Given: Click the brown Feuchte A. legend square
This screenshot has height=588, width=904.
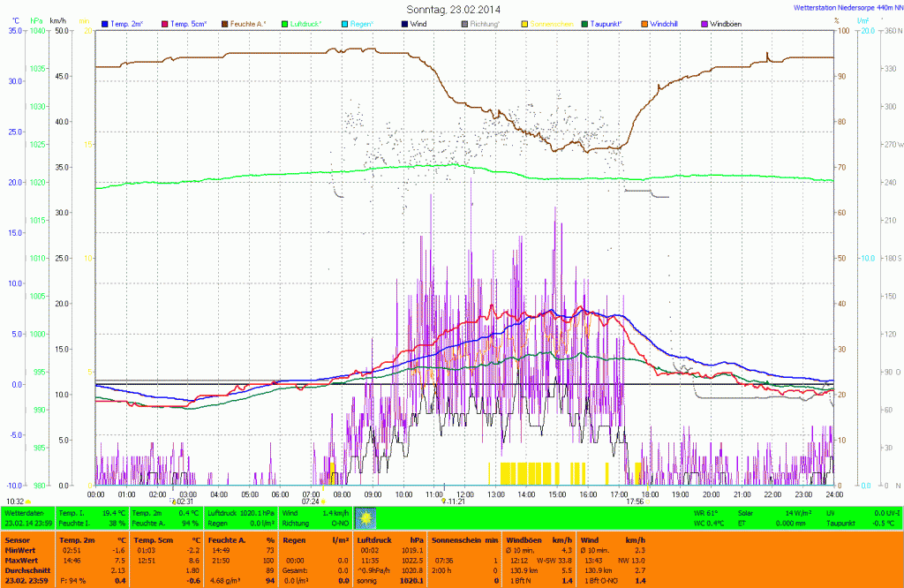Looking at the screenshot, I should [225, 23].
